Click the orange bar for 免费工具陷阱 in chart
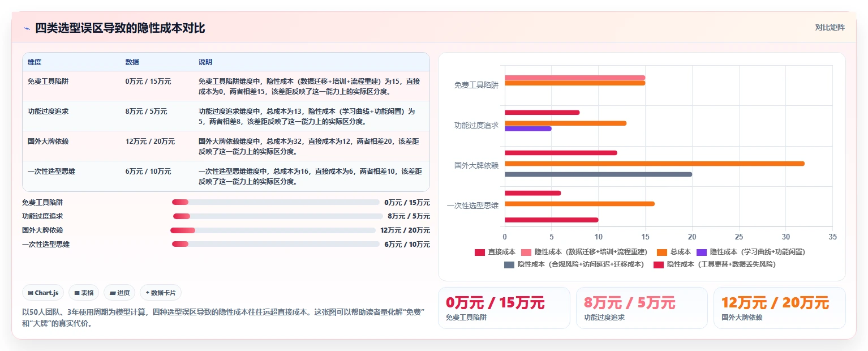This screenshot has height=351, width=868. coord(575,83)
